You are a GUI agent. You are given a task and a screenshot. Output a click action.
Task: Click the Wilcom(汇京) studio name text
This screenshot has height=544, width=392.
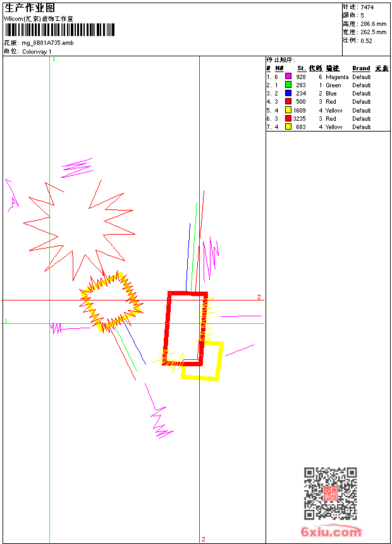[x=39, y=19]
